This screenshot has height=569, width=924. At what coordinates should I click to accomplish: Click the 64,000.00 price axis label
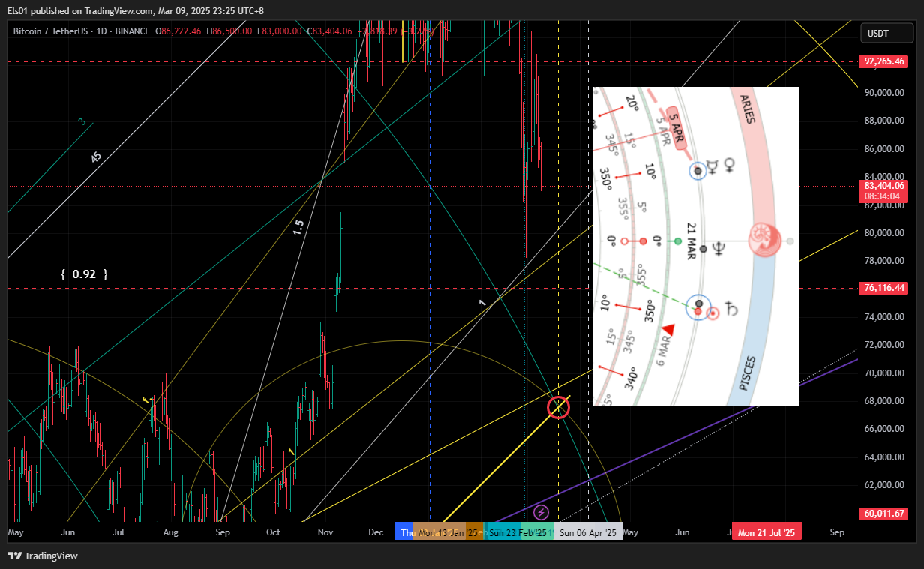885,457
